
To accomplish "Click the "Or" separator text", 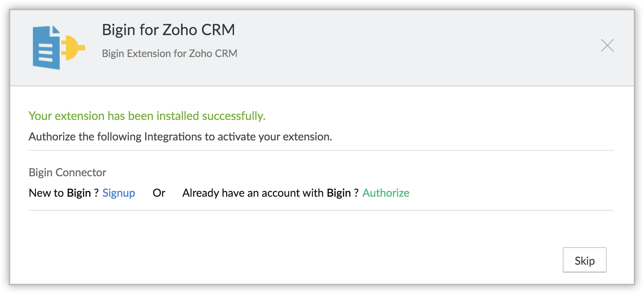I will [x=159, y=193].
